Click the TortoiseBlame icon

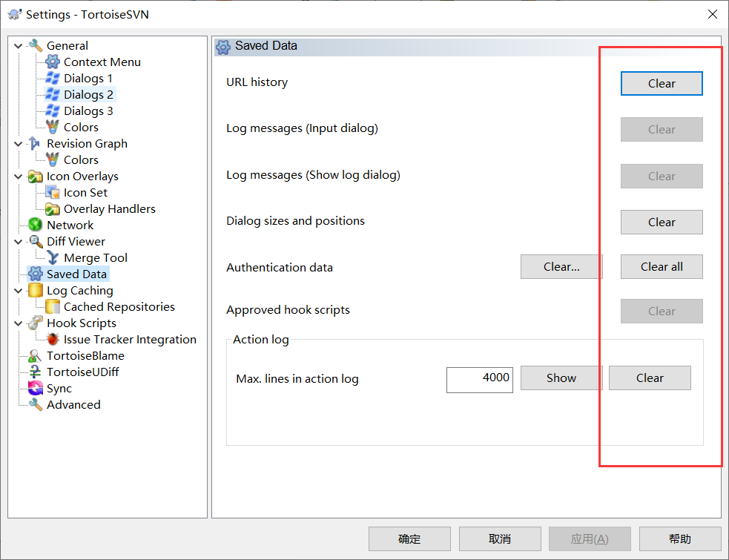36,355
